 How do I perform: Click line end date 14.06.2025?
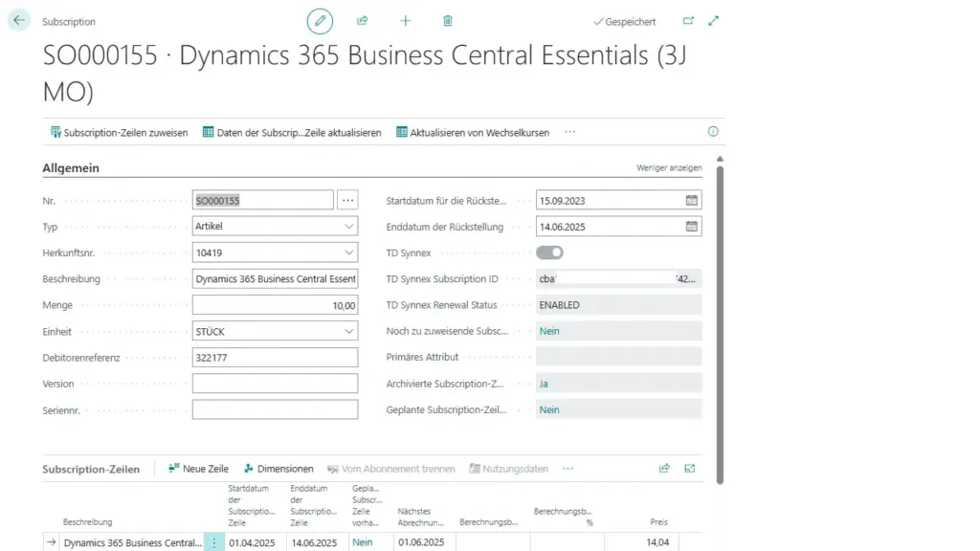point(314,542)
